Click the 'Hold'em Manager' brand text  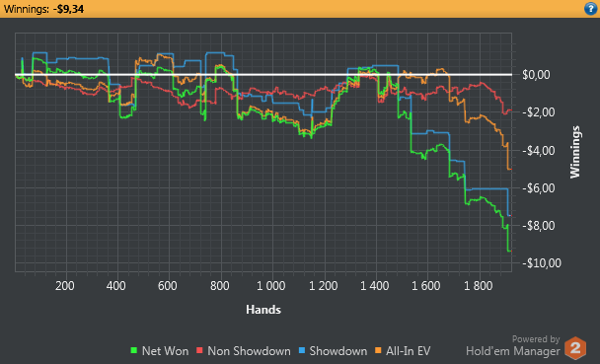tap(513, 350)
